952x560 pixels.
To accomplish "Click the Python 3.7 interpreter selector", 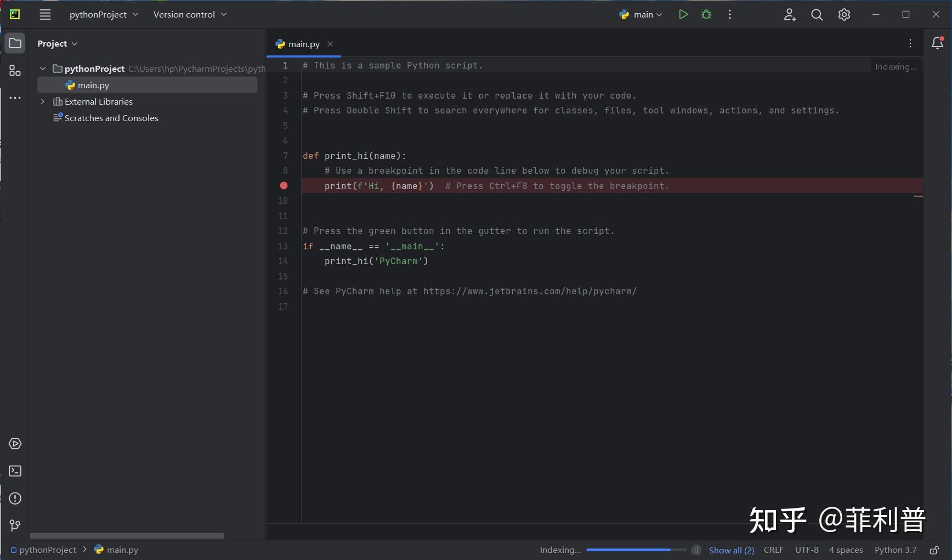I will coord(895,550).
